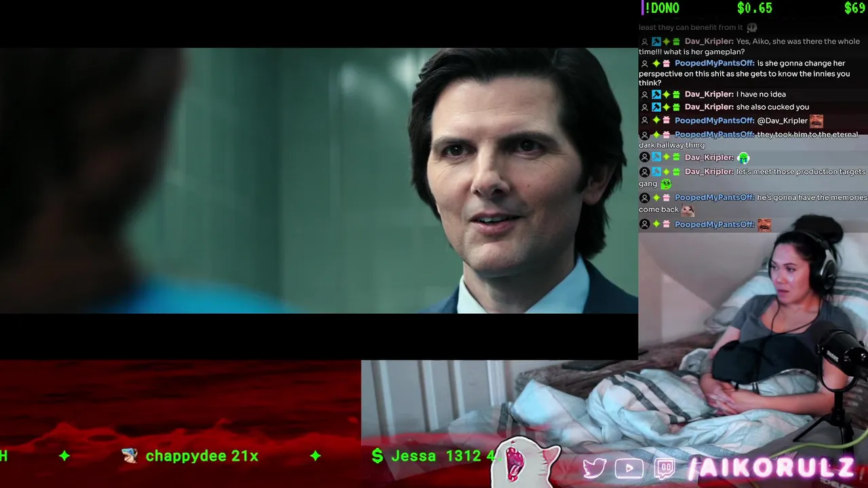This screenshot has width=868, height=488.
Task: Click Dav_Kripler's name in the 'Yes, Aiko' message
Action: (709, 41)
